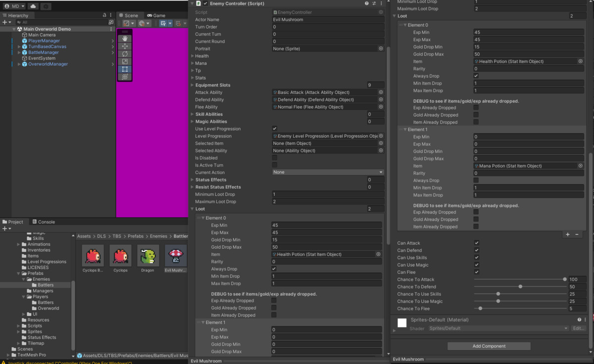Collapse the Prefabs folder in Project
The image size is (594, 364).
19,273
